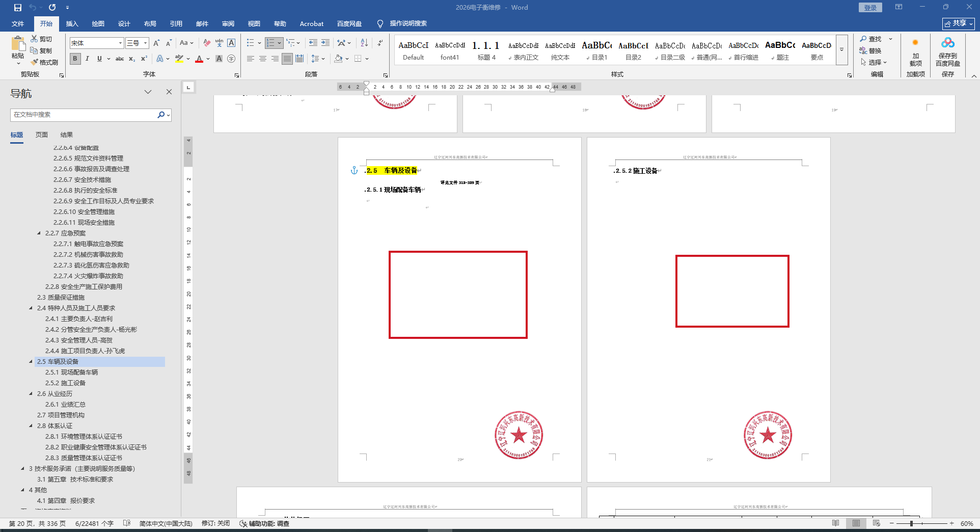Decrease paragraph indent
This screenshot has width=980, height=532.
tap(313, 43)
